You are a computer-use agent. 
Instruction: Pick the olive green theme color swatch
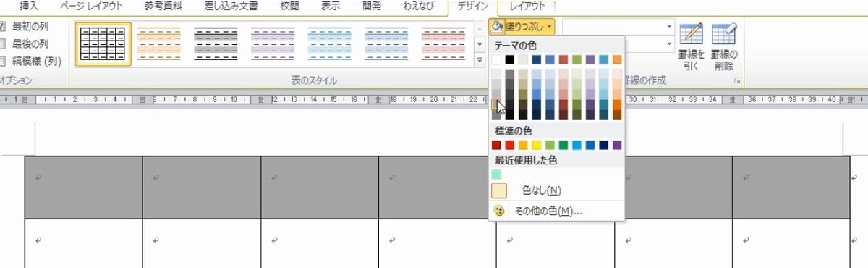click(x=576, y=59)
